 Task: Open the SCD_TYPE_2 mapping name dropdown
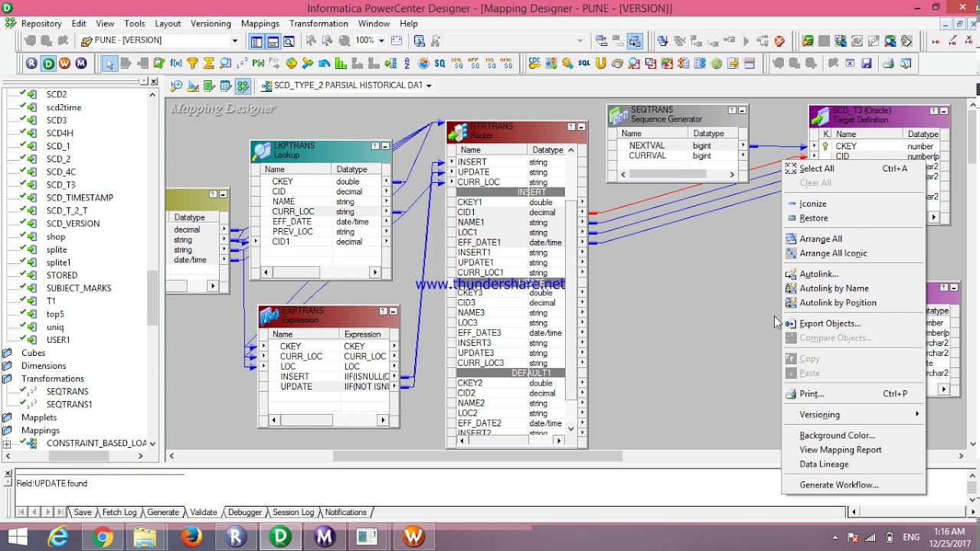pyautogui.click(x=429, y=86)
